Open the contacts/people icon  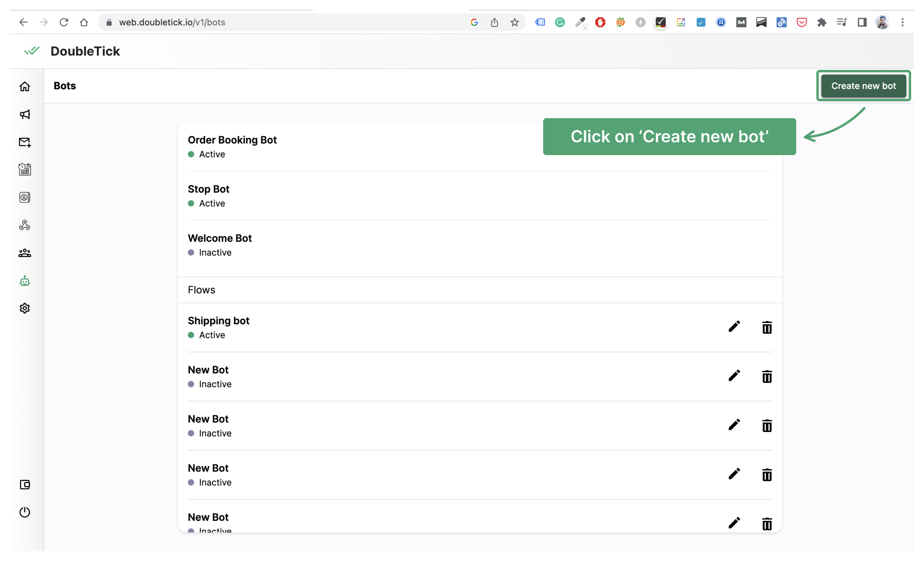coord(25,253)
